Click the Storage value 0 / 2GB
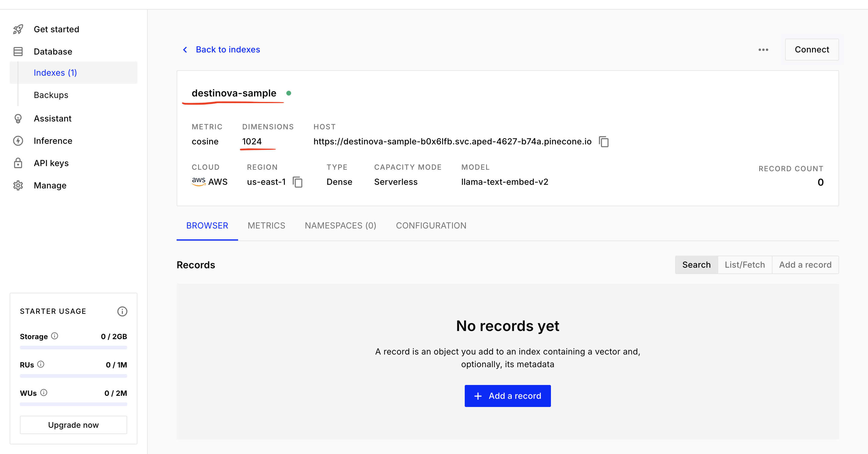 point(114,336)
